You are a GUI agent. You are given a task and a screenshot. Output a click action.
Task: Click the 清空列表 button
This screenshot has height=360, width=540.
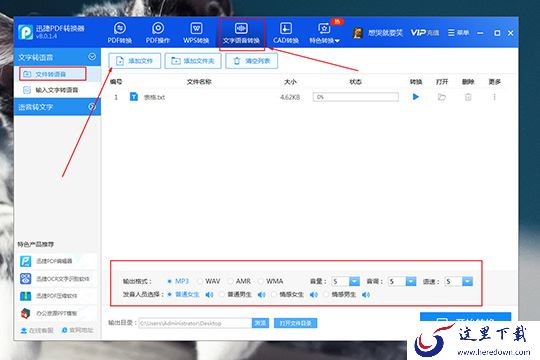(252, 61)
